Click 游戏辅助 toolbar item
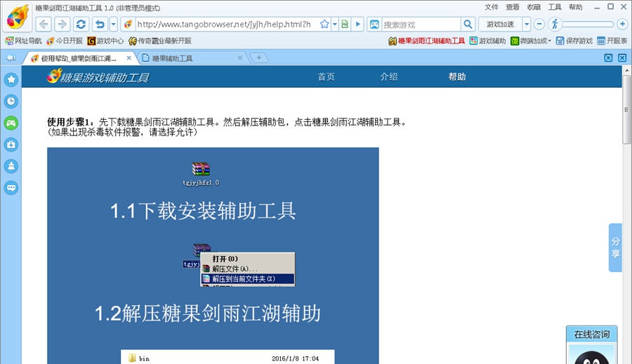Image resolution: width=632 pixels, height=364 pixels. pos(487,41)
